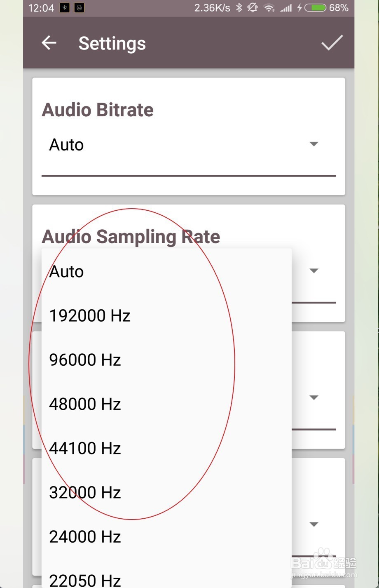
Task: Click the Audio Sampling Rate dropdown arrow
Action: pyautogui.click(x=314, y=271)
